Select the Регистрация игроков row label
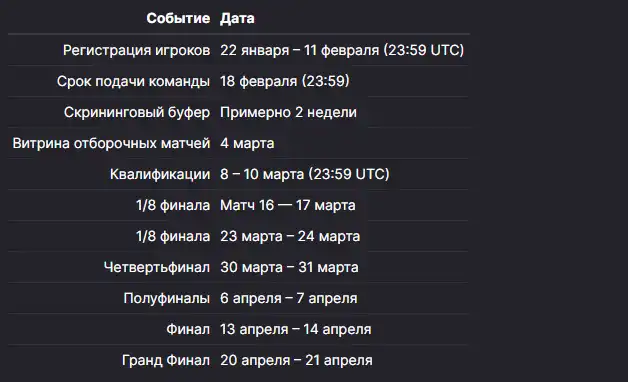628x382 pixels. point(136,50)
